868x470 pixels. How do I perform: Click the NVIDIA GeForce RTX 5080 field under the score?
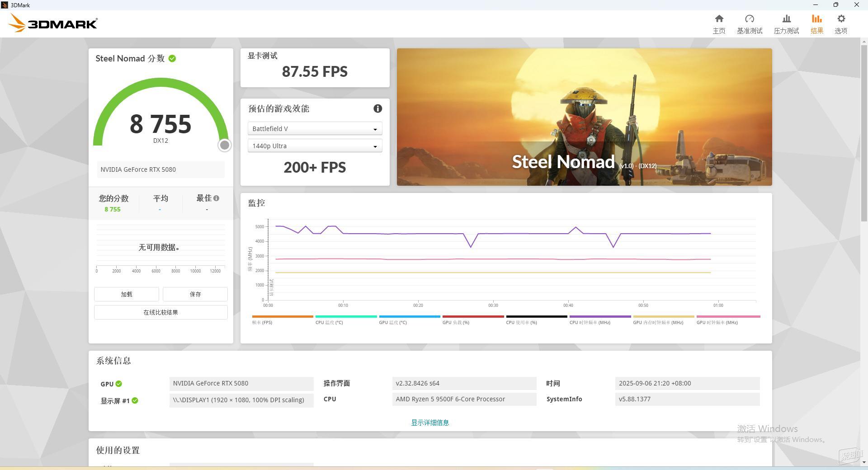point(160,169)
